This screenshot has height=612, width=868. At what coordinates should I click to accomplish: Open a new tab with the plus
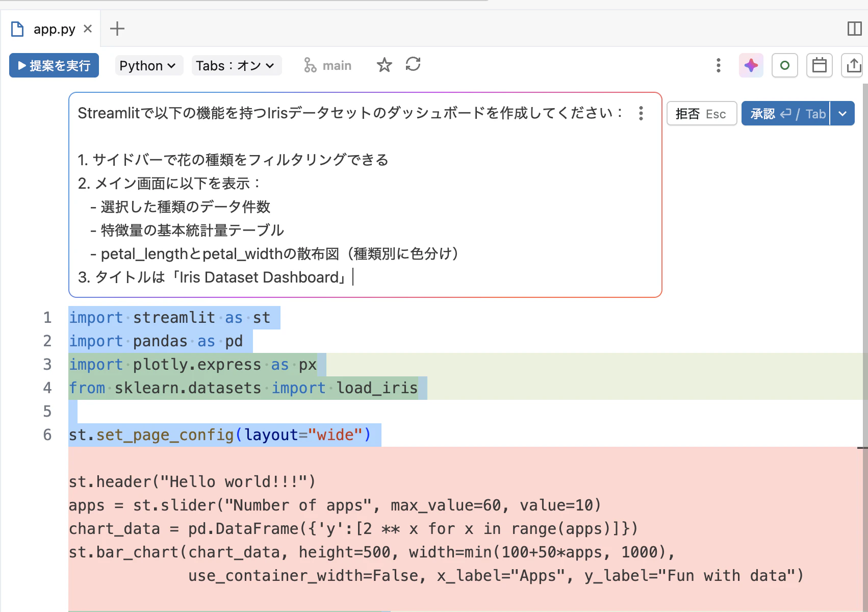click(117, 29)
